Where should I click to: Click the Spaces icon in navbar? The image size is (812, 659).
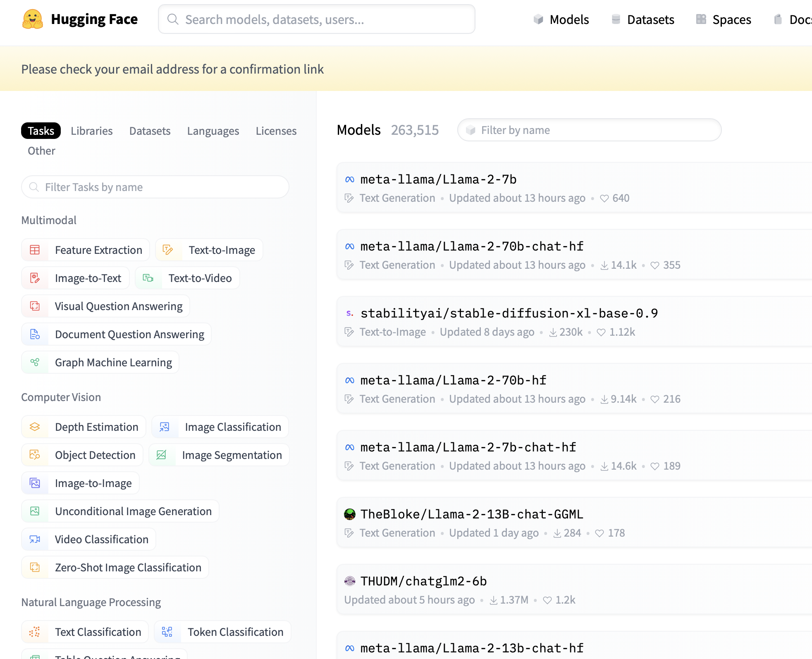(x=701, y=19)
